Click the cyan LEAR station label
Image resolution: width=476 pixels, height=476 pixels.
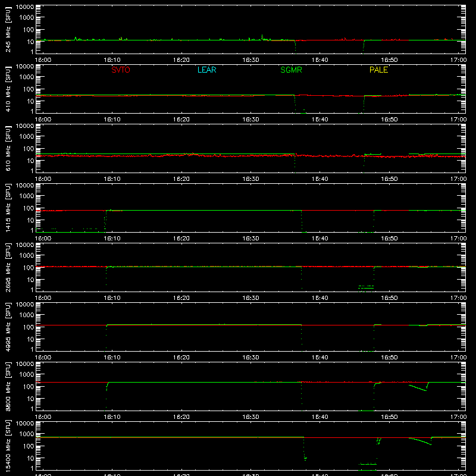[206, 70]
